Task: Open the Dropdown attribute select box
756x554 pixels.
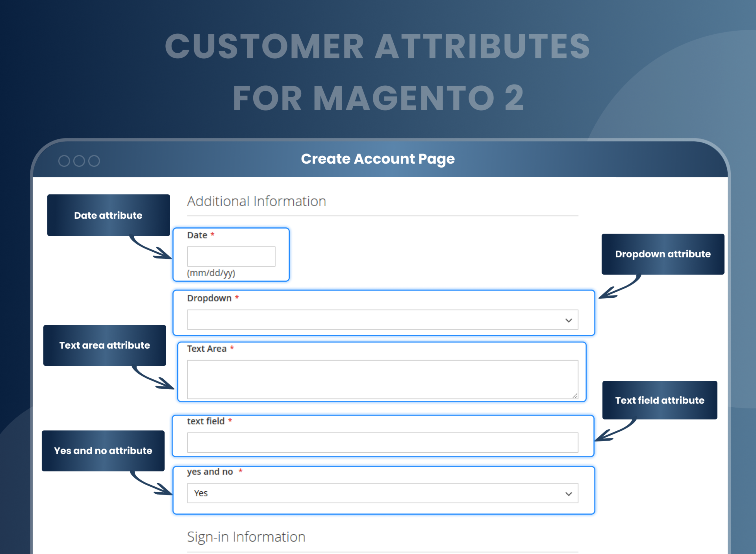Action: (x=383, y=319)
